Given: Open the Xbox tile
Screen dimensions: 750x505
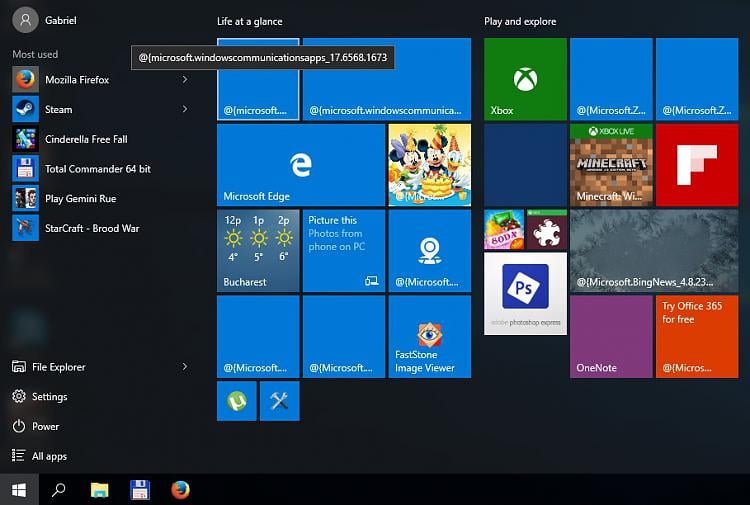Looking at the screenshot, I should (525, 79).
